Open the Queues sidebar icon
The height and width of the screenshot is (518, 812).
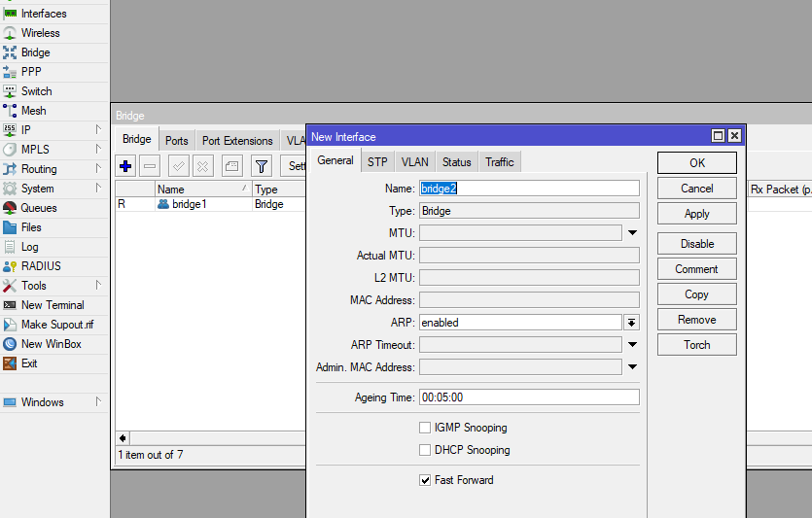tap(10, 208)
